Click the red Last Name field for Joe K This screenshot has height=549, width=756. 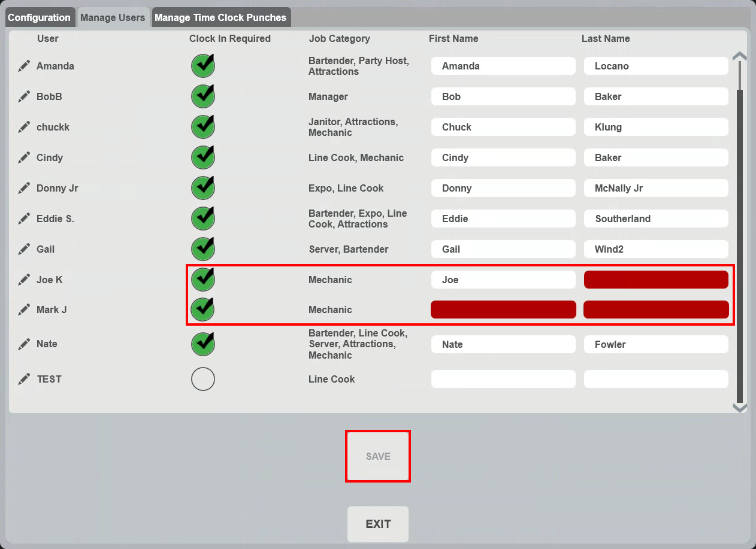656,280
